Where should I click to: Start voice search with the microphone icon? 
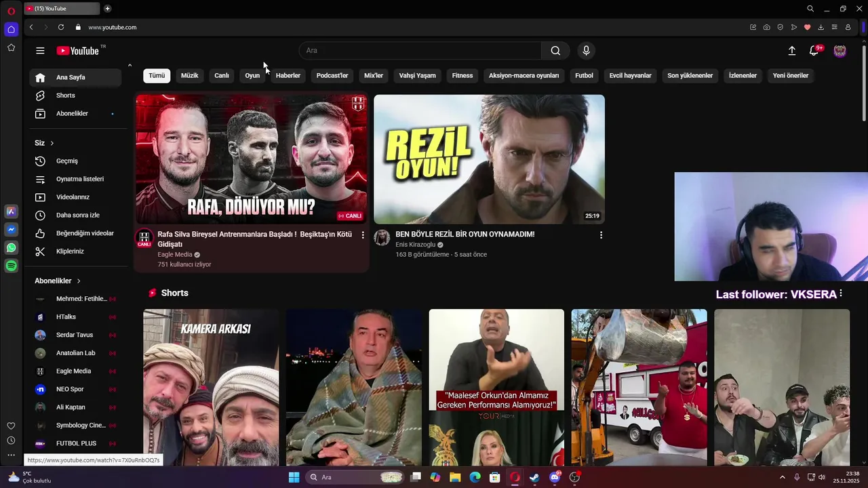586,51
